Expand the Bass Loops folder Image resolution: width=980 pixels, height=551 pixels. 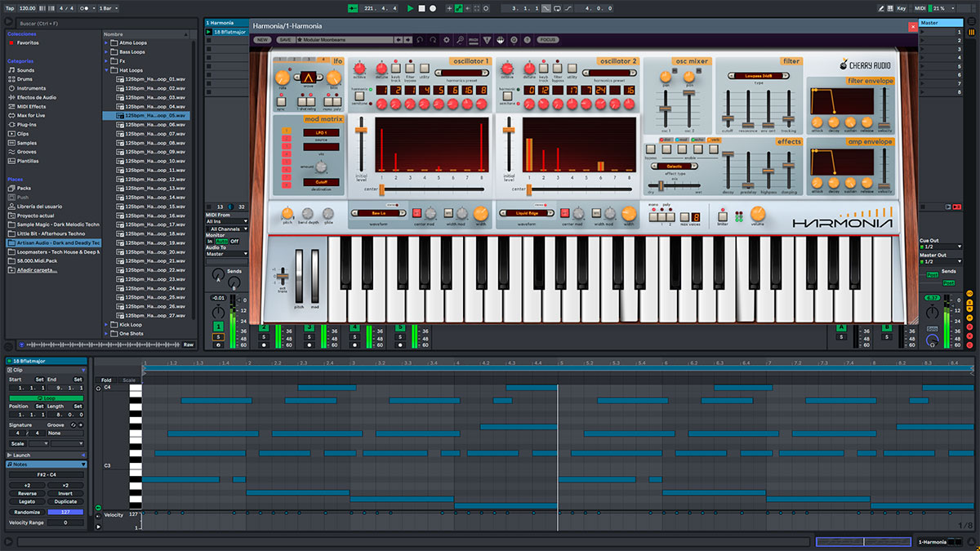tap(107, 51)
